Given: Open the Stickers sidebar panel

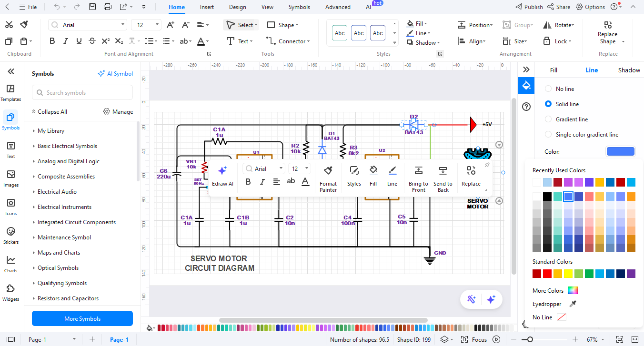Looking at the screenshot, I should [10, 235].
